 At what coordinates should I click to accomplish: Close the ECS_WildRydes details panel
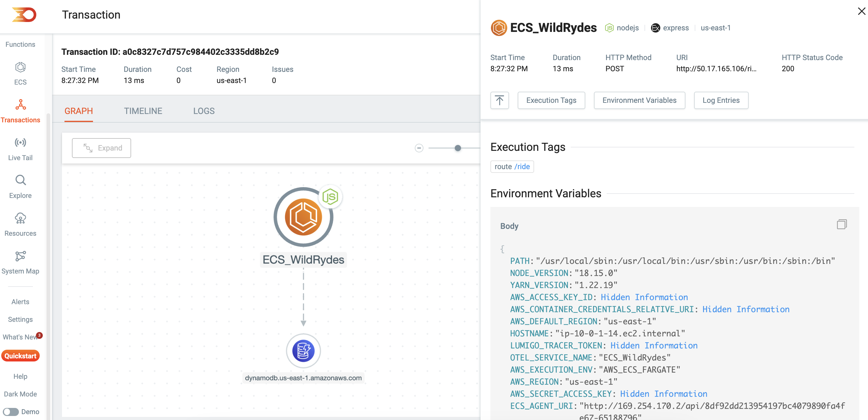(x=861, y=11)
